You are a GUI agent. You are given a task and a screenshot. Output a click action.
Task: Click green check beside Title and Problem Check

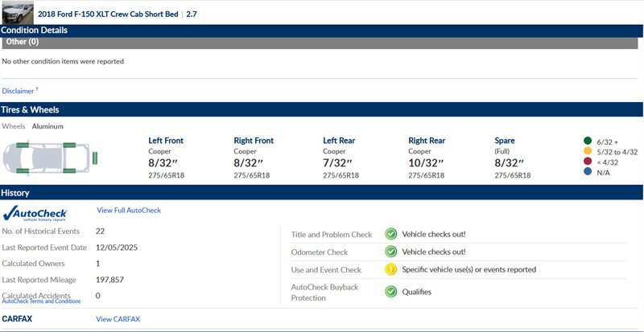390,235
